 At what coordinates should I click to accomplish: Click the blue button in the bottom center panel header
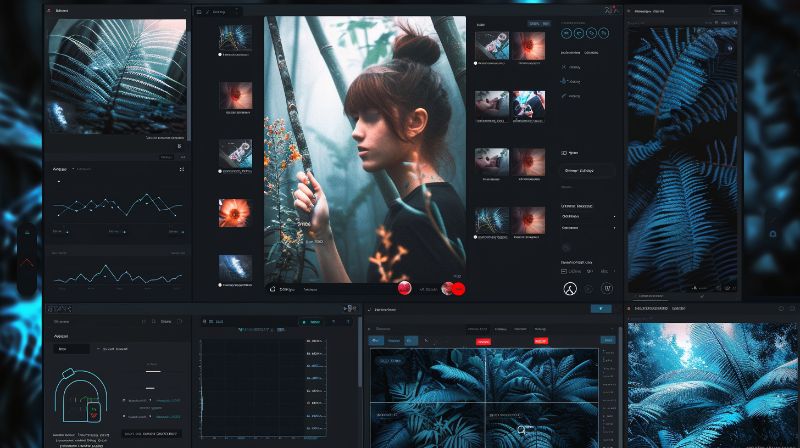[600, 309]
